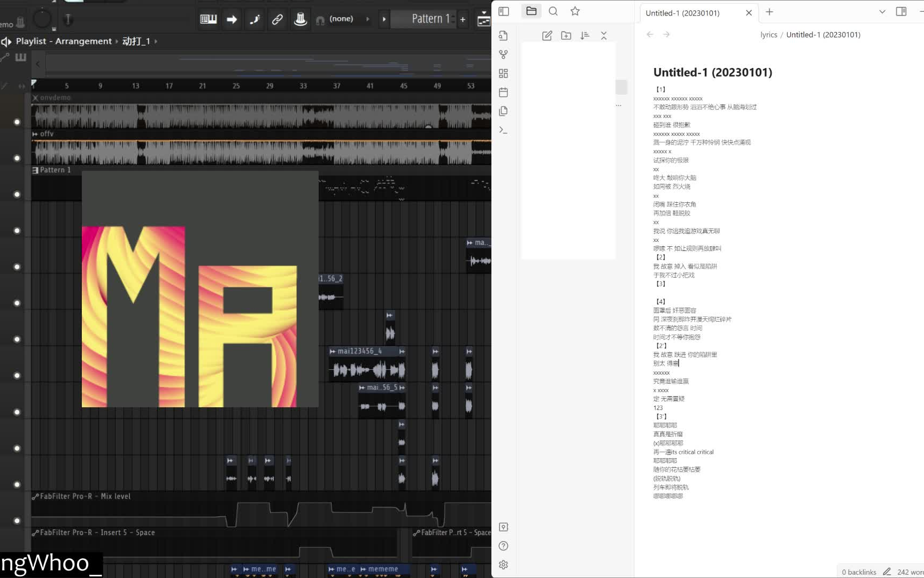The width and height of the screenshot is (924, 578).
Task: Toggle Obsidian right sidebar icon
Action: pyautogui.click(x=901, y=11)
